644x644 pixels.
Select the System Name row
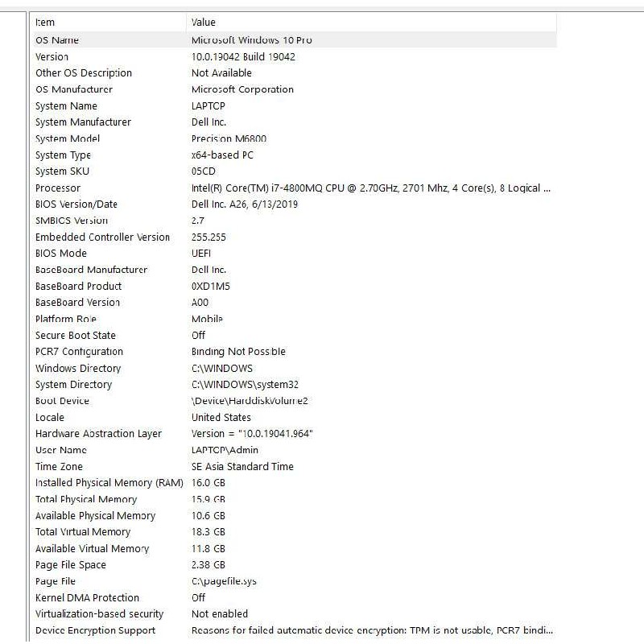pos(295,106)
